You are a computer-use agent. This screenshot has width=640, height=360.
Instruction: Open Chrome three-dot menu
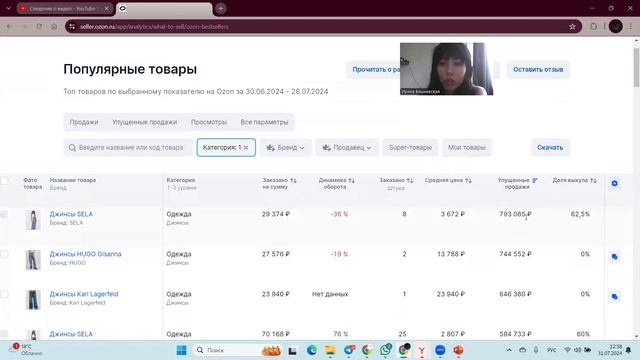point(631,27)
